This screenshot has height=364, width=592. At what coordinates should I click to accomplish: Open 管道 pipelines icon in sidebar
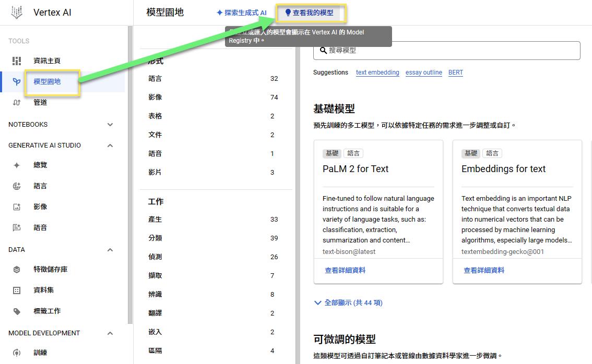[17, 103]
